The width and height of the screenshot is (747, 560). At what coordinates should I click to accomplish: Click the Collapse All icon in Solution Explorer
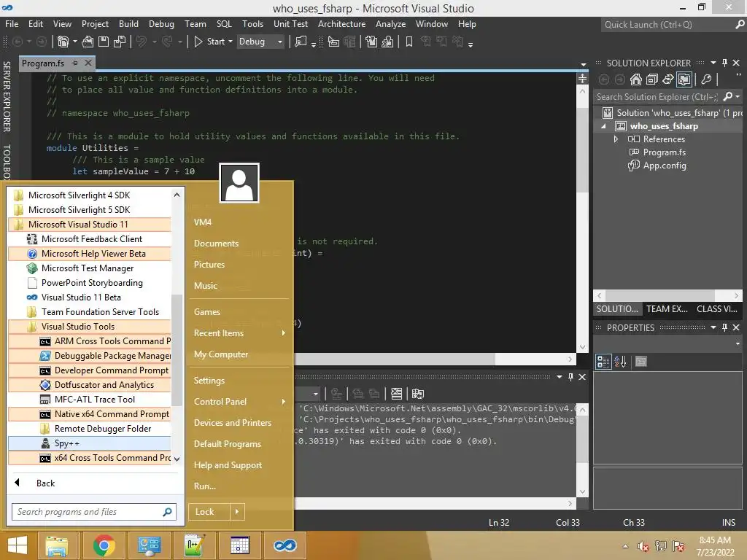[651, 79]
